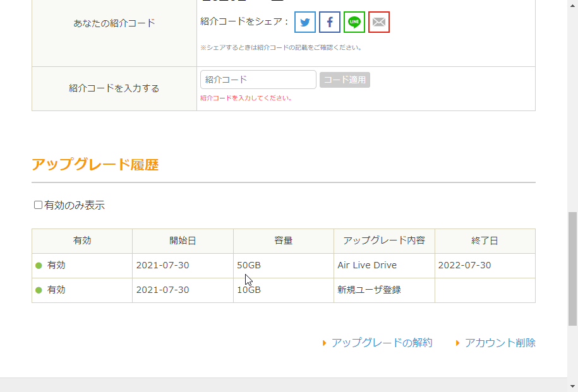Select the 容量 column header

pyautogui.click(x=283, y=241)
